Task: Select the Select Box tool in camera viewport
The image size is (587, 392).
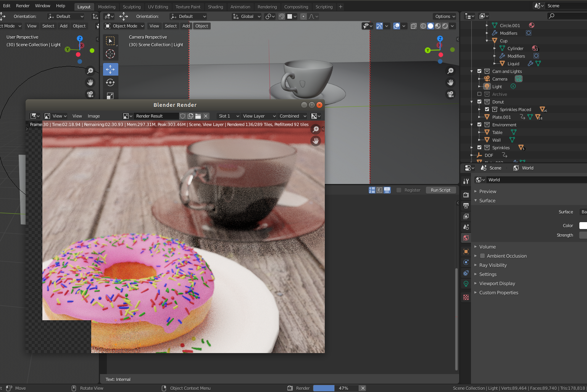Action: point(110,41)
